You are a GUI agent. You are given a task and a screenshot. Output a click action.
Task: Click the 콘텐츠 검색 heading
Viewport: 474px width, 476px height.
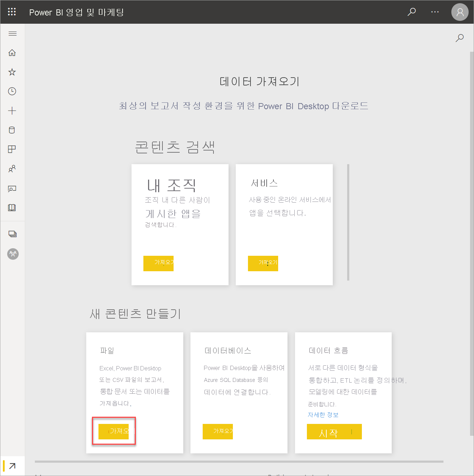175,147
